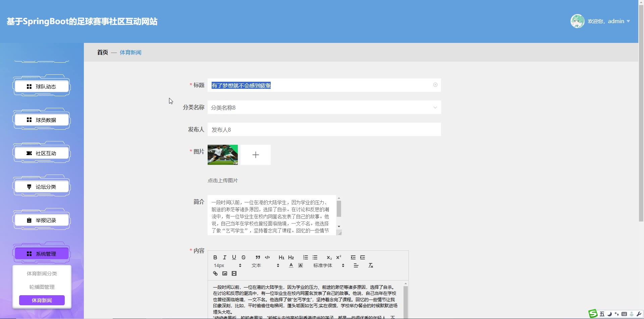This screenshot has width=644, height=319.
Task: Click the blockquote icon in the editor
Action: (258, 257)
